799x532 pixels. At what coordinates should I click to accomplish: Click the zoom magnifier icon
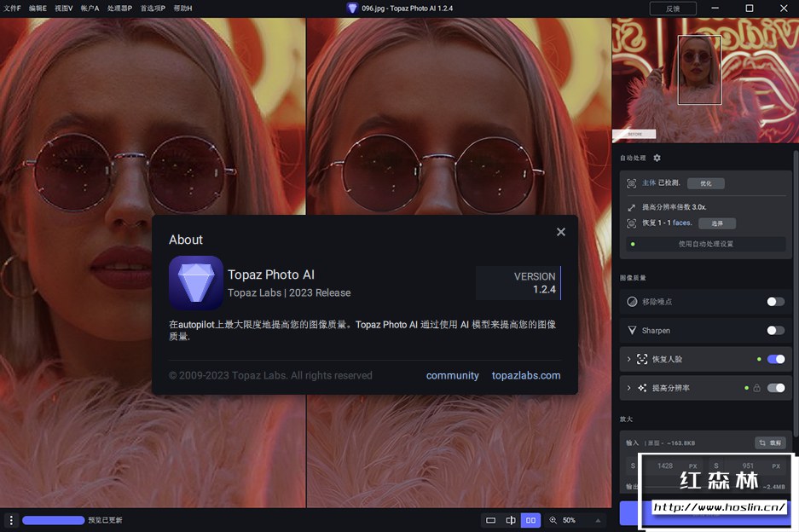[553, 520]
